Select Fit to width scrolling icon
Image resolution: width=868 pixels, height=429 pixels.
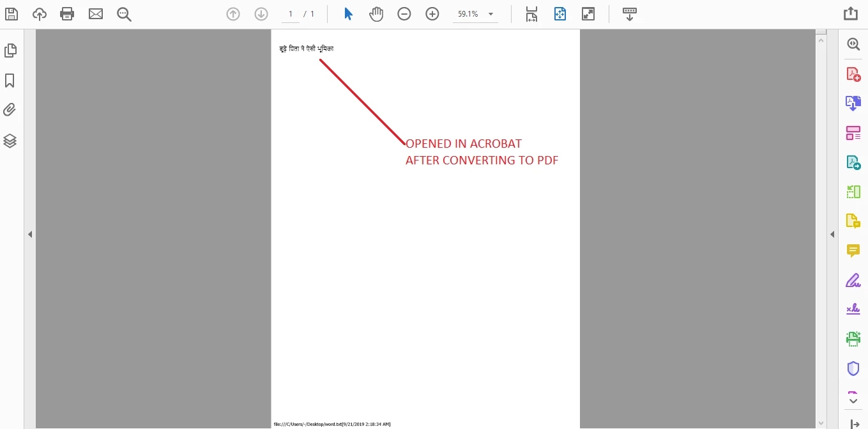532,14
